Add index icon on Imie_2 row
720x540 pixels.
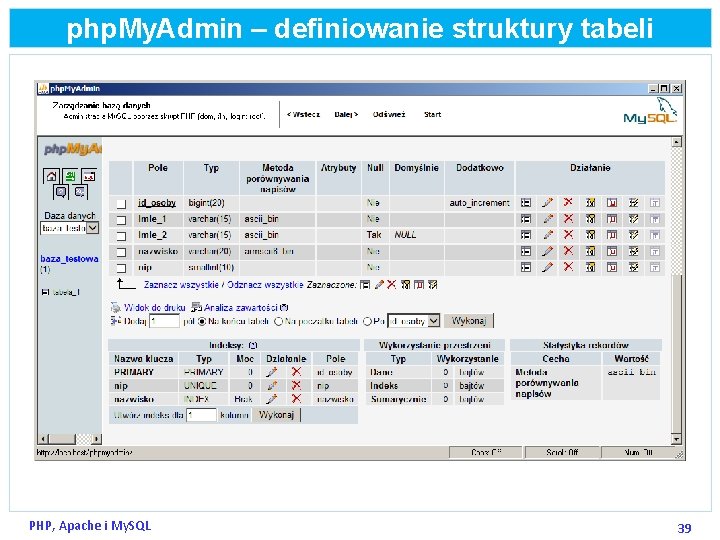pos(634,235)
